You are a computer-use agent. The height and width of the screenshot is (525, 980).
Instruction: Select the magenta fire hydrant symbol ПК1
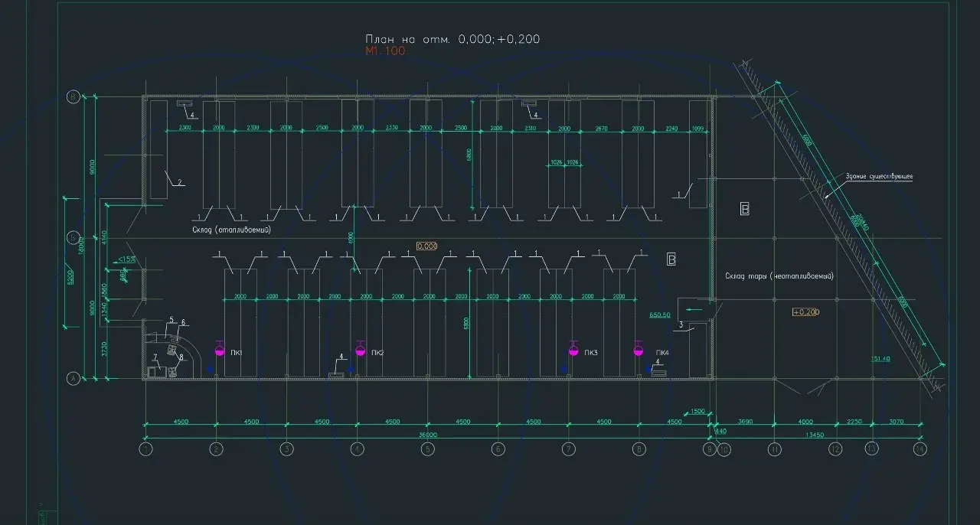pyautogui.click(x=220, y=351)
